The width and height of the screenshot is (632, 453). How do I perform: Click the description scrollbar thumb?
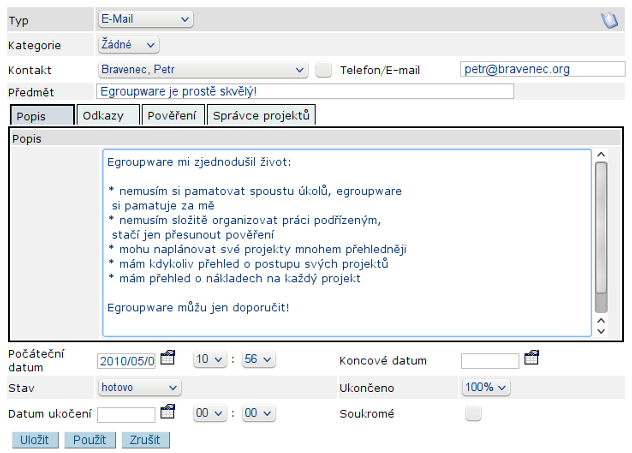tap(601, 228)
